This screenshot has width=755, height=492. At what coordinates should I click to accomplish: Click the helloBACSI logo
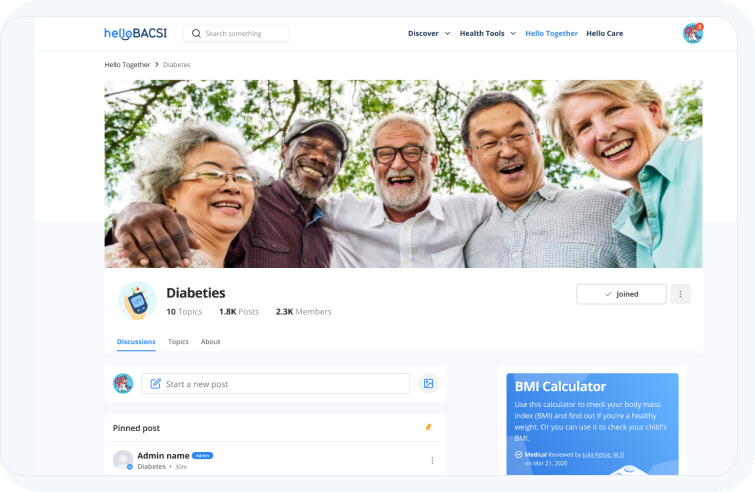coord(135,33)
